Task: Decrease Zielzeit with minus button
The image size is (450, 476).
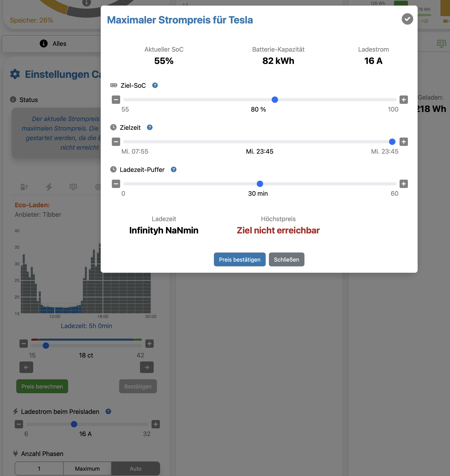Action: [x=116, y=142]
